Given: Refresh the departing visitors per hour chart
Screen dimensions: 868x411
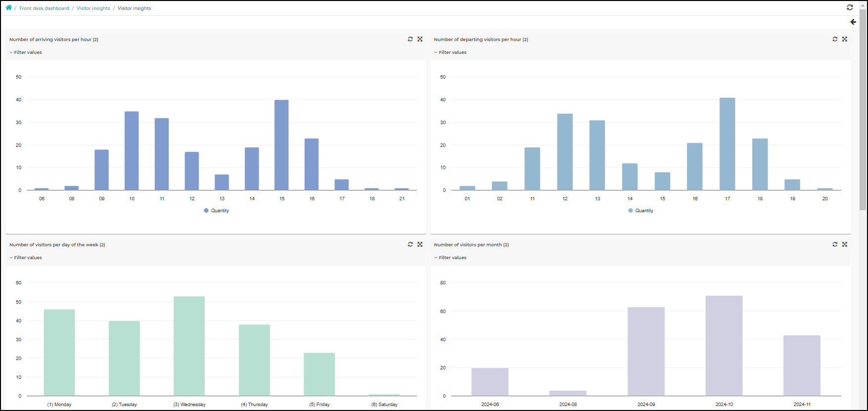Looking at the screenshot, I should 835,39.
